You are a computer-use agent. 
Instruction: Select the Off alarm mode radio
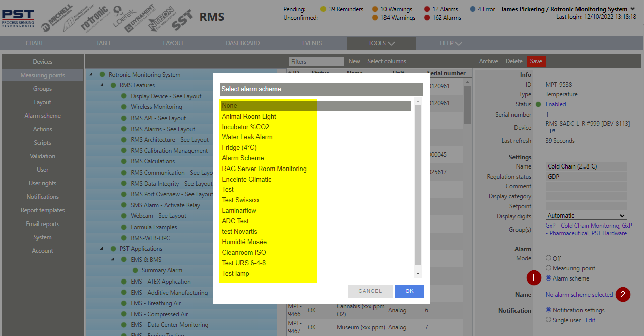tap(549, 258)
